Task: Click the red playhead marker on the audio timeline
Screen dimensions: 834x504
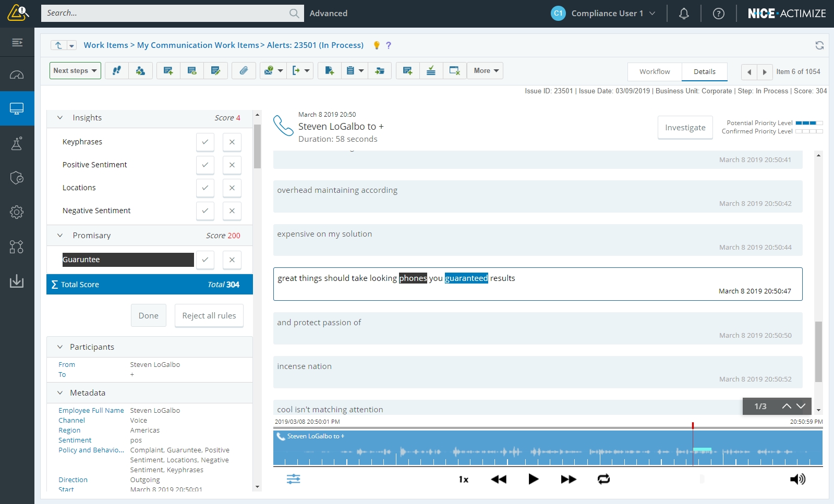Action: (693, 426)
